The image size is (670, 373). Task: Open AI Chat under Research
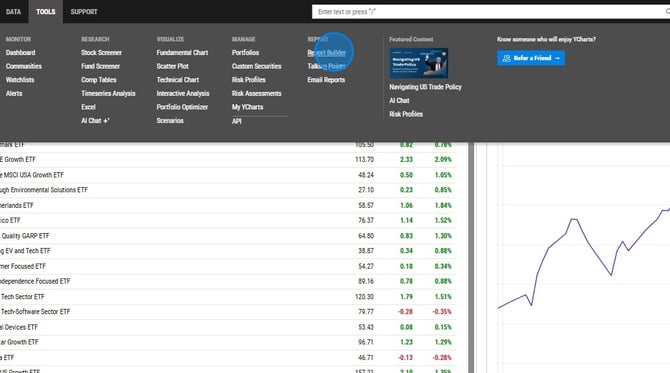point(95,121)
